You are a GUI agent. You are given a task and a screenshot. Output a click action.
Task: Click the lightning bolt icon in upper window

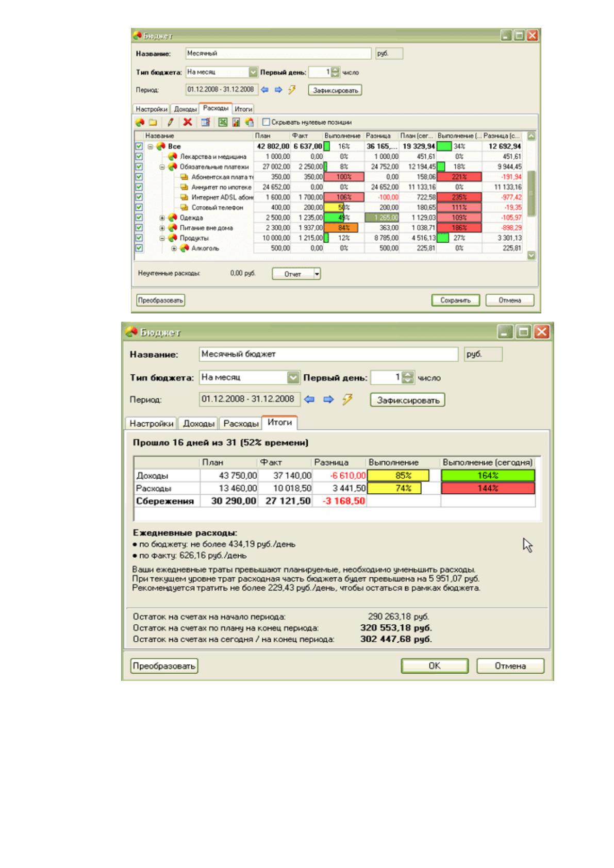[292, 90]
